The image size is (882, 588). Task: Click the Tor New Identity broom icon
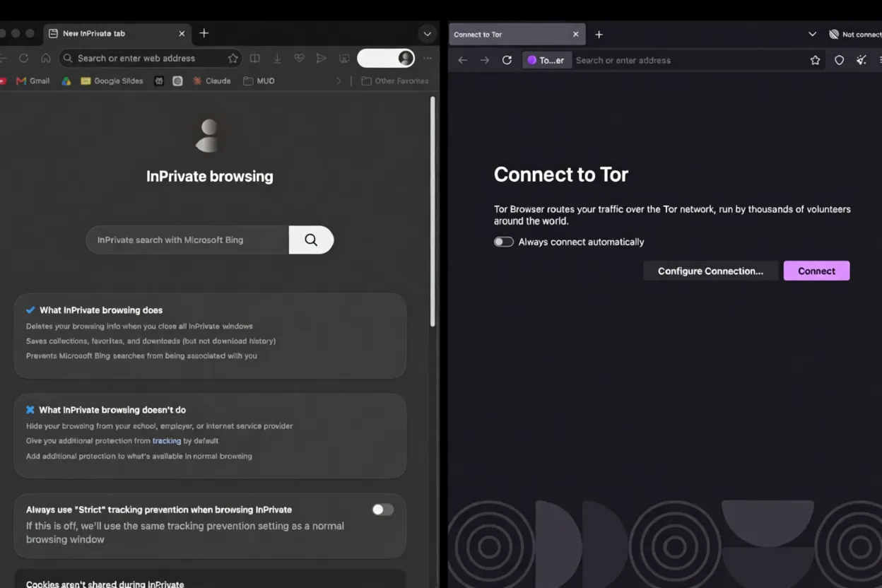(861, 60)
